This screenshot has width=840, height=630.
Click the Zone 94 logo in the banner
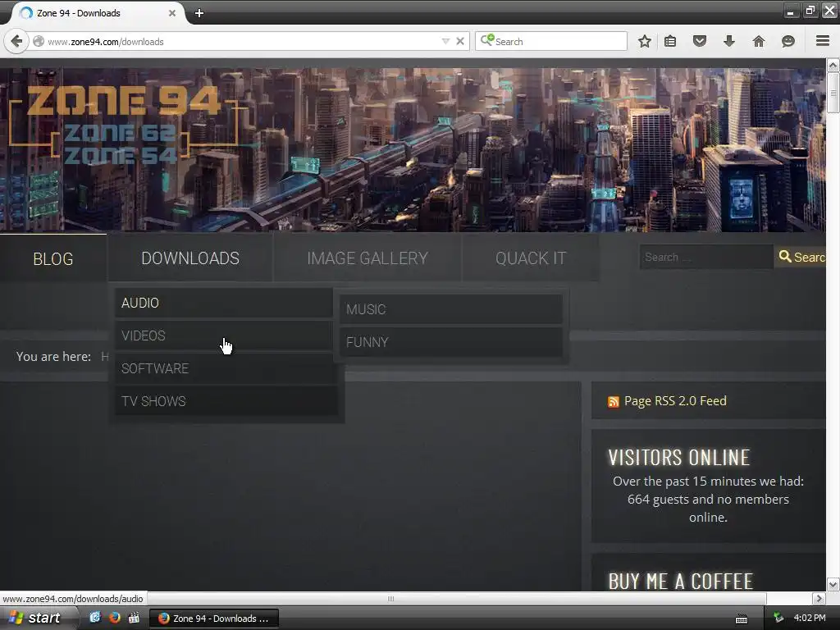pyautogui.click(x=125, y=125)
